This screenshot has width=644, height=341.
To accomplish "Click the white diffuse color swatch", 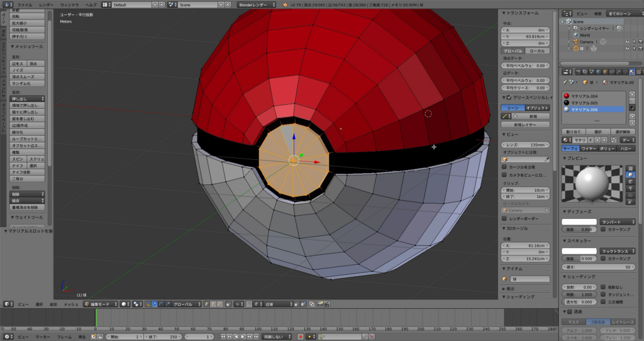I will [579, 222].
